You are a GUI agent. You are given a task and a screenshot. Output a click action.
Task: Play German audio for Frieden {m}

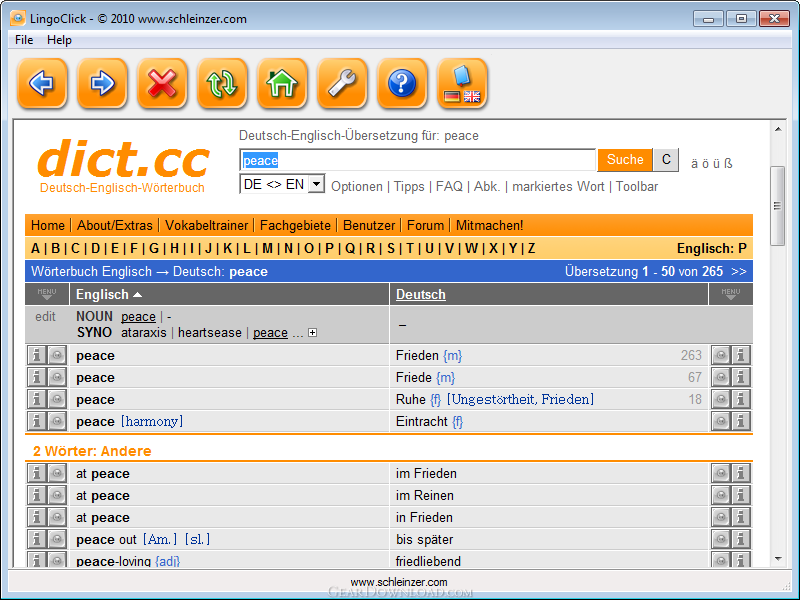[721, 355]
